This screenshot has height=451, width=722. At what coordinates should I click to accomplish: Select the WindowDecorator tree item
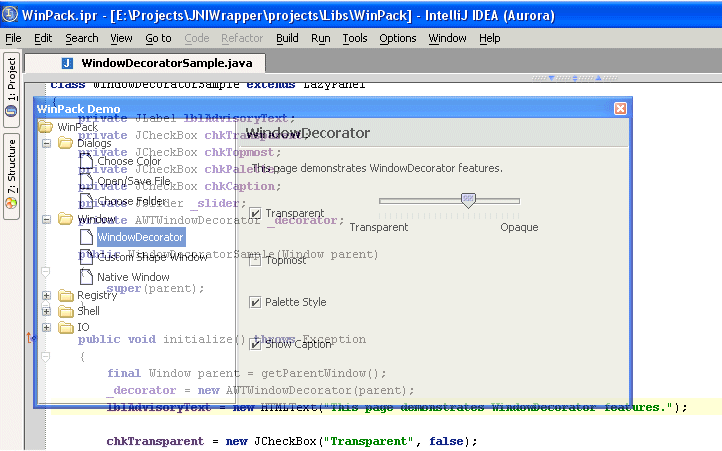pos(140,237)
